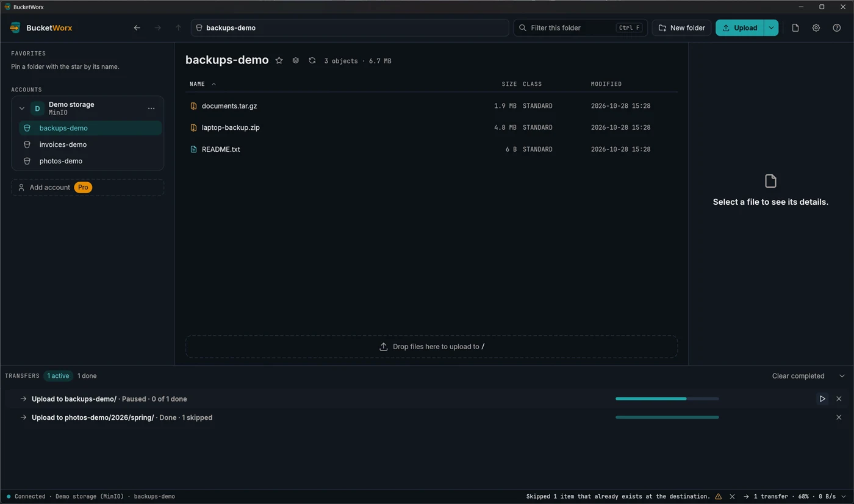Select documents.tar.gz file

click(431, 106)
